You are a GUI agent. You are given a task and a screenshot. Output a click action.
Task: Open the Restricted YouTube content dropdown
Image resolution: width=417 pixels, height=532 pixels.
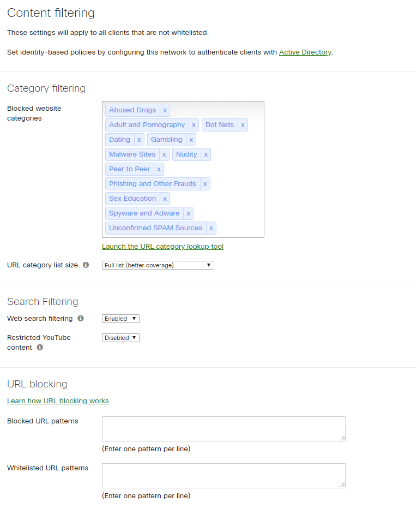(120, 337)
